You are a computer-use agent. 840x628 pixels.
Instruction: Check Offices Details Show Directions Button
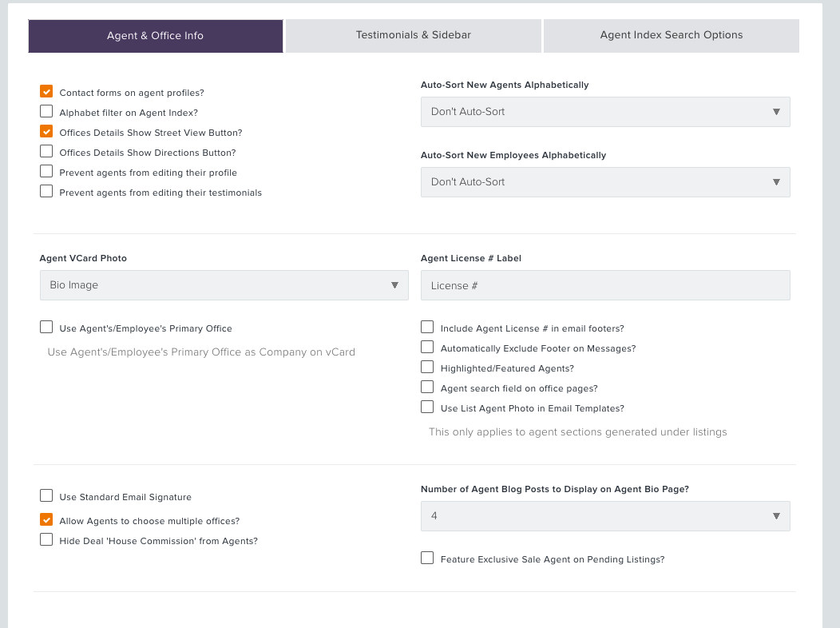tap(46, 152)
